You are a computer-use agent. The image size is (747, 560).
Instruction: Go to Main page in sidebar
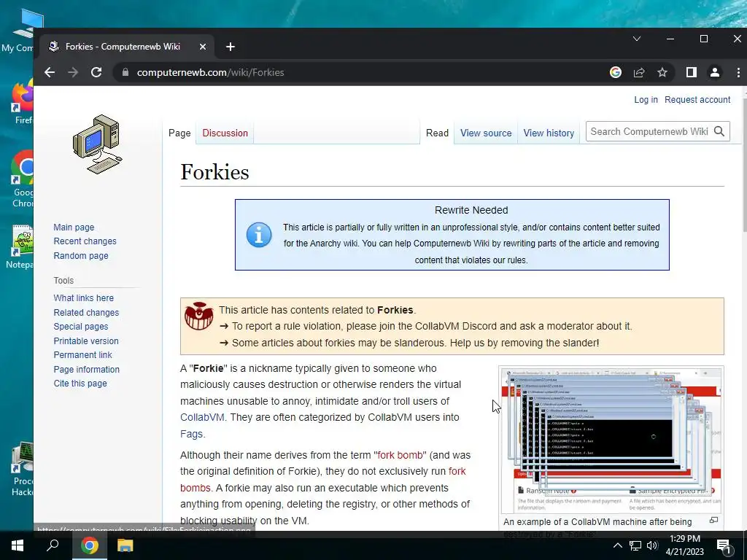tap(74, 227)
